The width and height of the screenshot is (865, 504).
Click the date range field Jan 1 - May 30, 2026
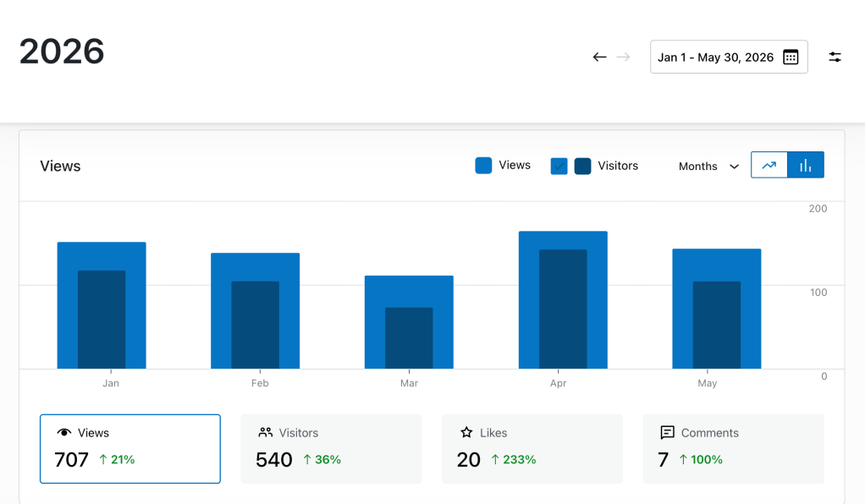[729, 57]
